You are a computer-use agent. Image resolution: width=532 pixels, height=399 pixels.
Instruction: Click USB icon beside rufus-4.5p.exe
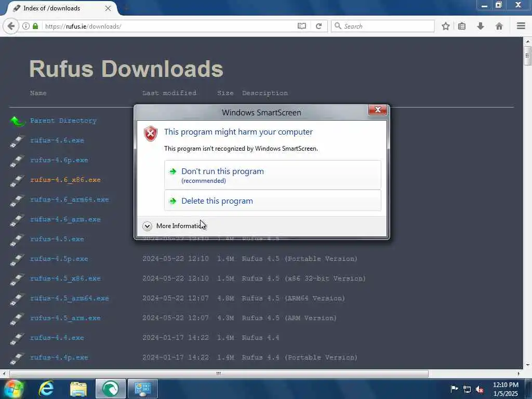pos(17,260)
